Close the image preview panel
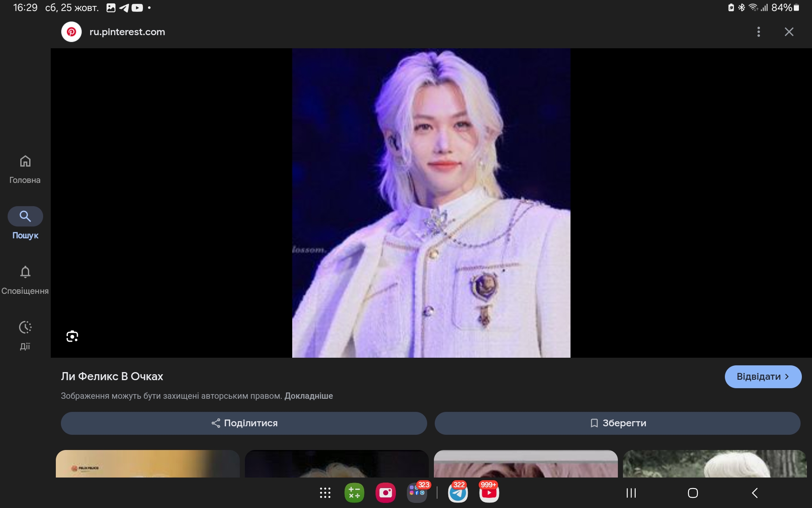The image size is (812, 508). 789,32
